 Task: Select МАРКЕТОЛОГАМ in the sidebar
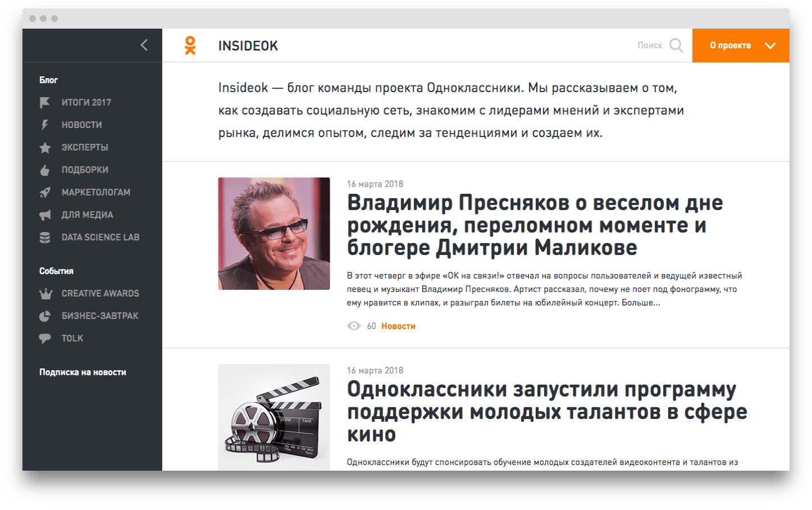click(x=96, y=192)
